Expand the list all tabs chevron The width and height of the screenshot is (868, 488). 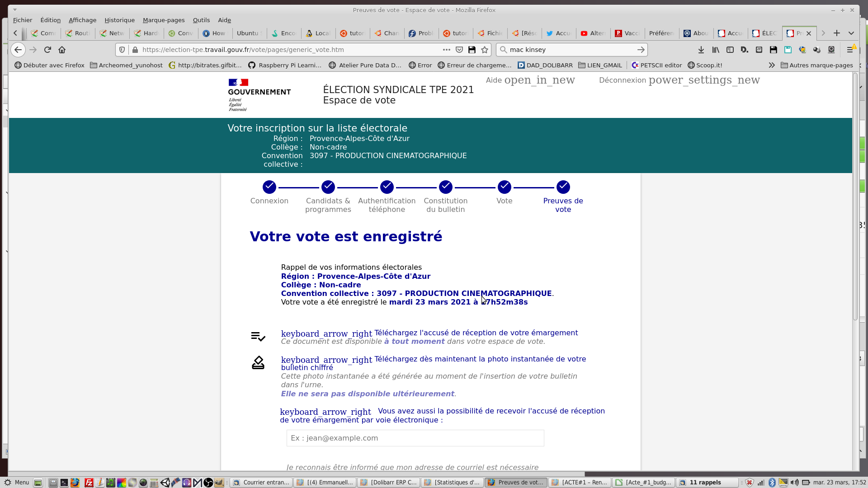[x=851, y=33]
